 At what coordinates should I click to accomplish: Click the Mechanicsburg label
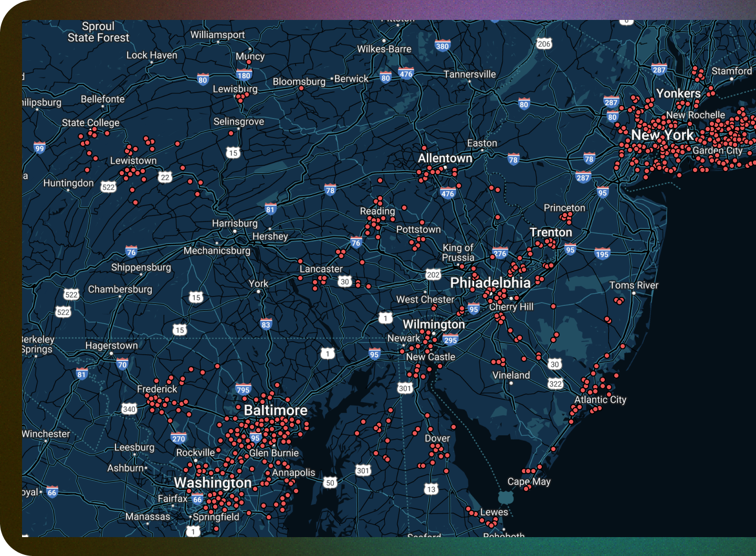(217, 251)
